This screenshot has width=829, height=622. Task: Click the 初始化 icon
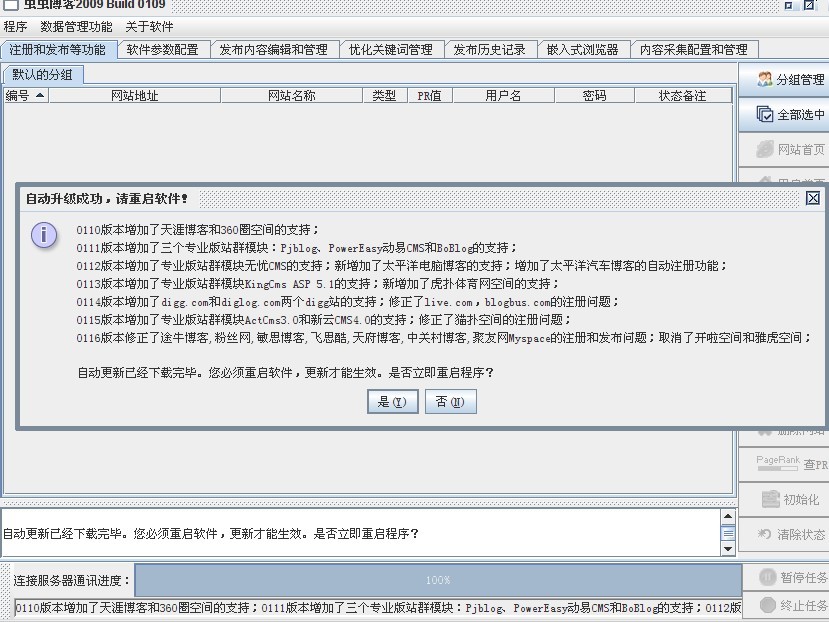[770, 499]
